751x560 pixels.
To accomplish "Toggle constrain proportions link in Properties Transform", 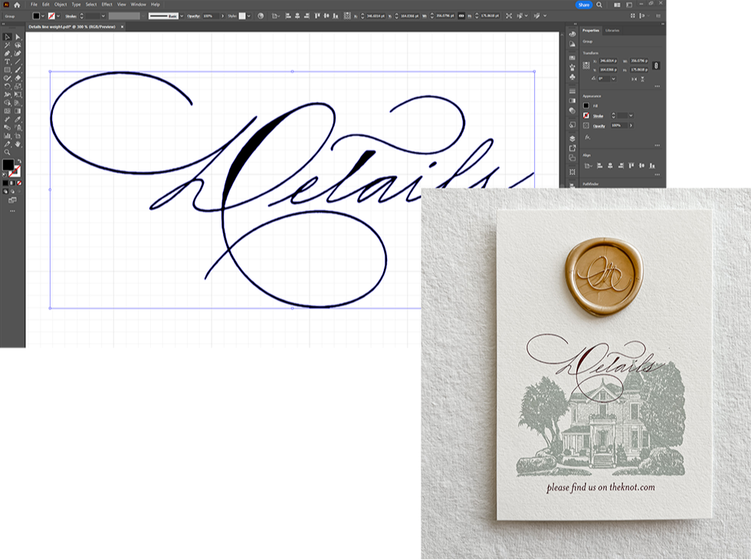I will click(x=656, y=66).
